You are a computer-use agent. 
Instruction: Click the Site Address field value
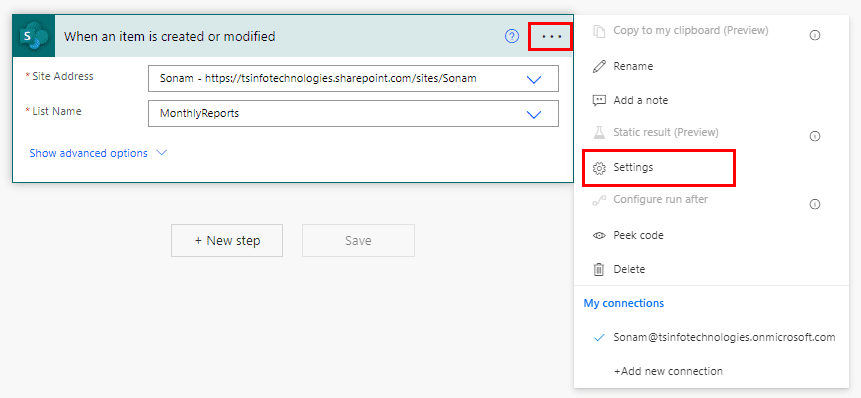(354, 79)
